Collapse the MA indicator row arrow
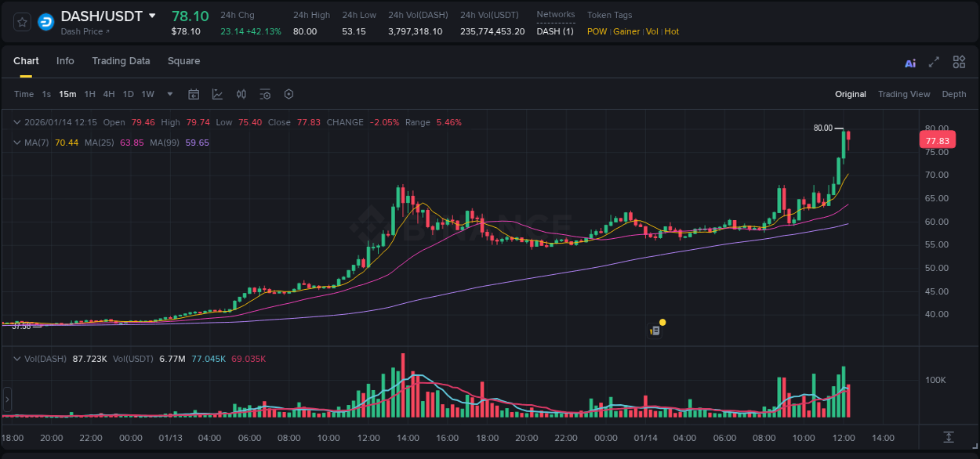This screenshot has width=980, height=459. pyautogui.click(x=17, y=143)
